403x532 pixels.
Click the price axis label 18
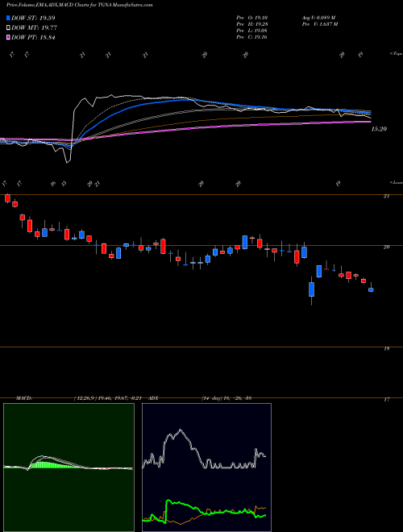[386, 349]
